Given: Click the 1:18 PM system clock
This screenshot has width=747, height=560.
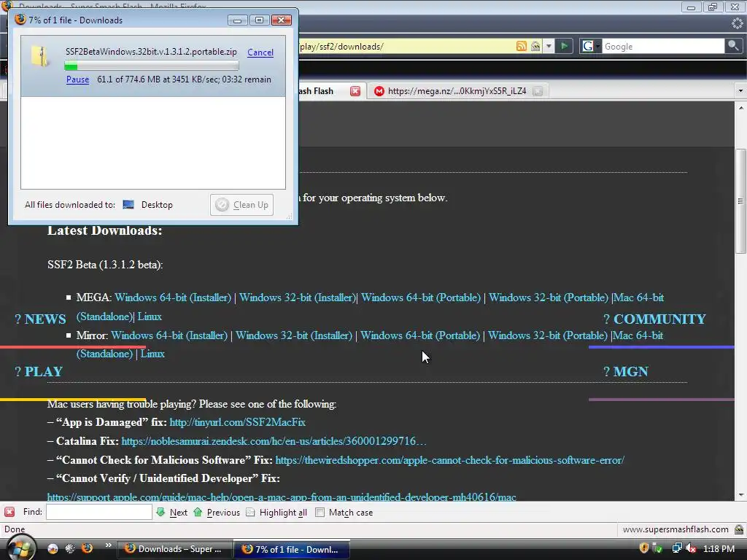Looking at the screenshot, I should [719, 548].
